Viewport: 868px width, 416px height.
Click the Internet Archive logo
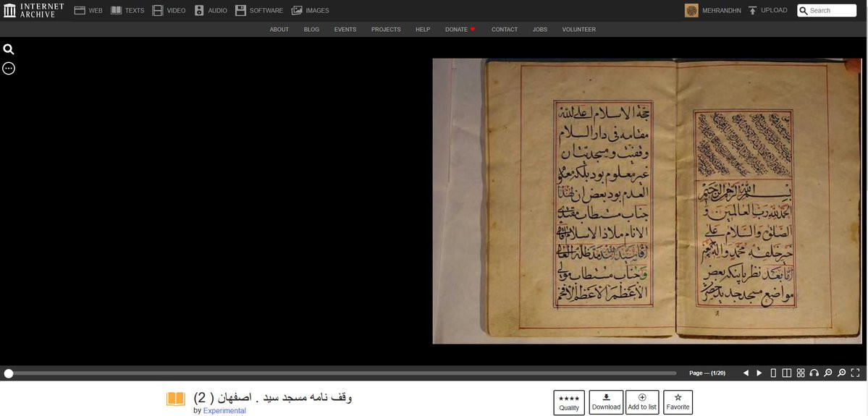point(34,10)
